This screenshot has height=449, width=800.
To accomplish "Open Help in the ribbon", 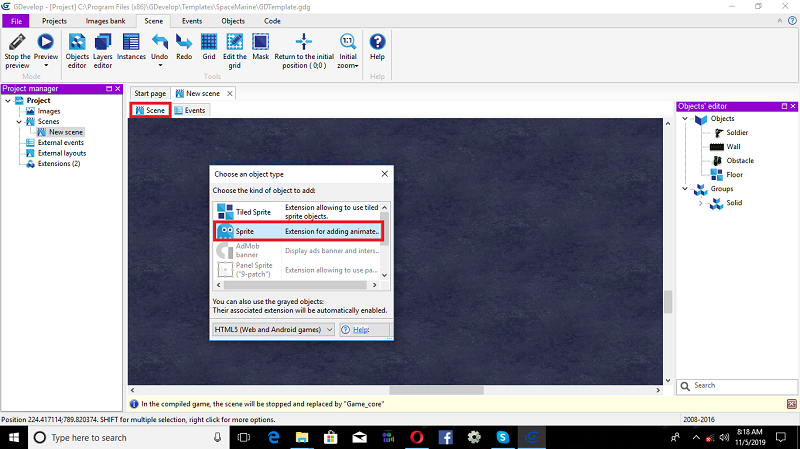I will [377, 47].
